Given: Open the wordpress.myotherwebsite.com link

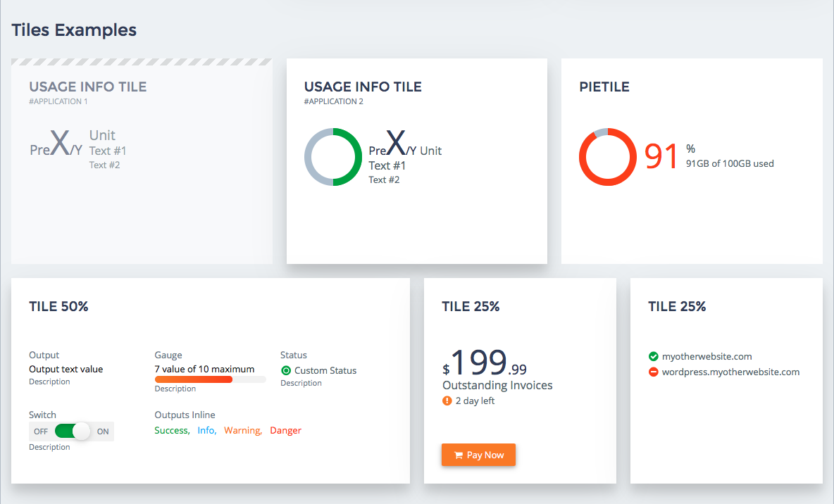Looking at the screenshot, I should click(730, 372).
